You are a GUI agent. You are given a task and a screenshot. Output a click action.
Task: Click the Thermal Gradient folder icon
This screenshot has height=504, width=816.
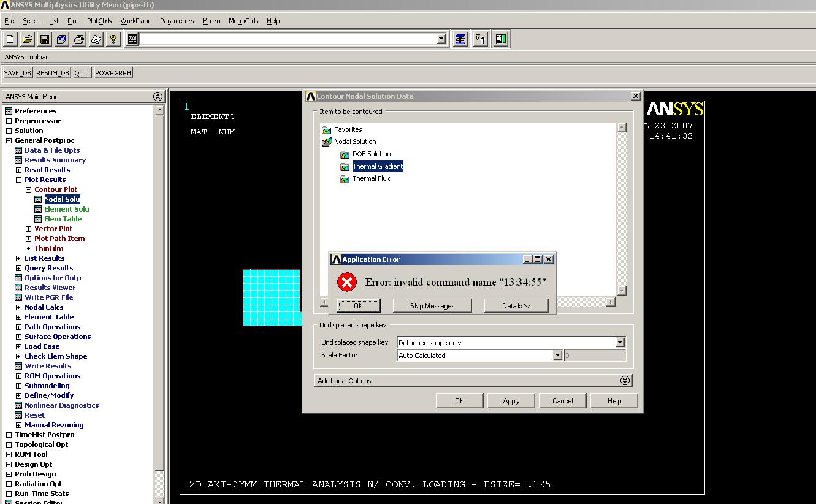(345, 167)
